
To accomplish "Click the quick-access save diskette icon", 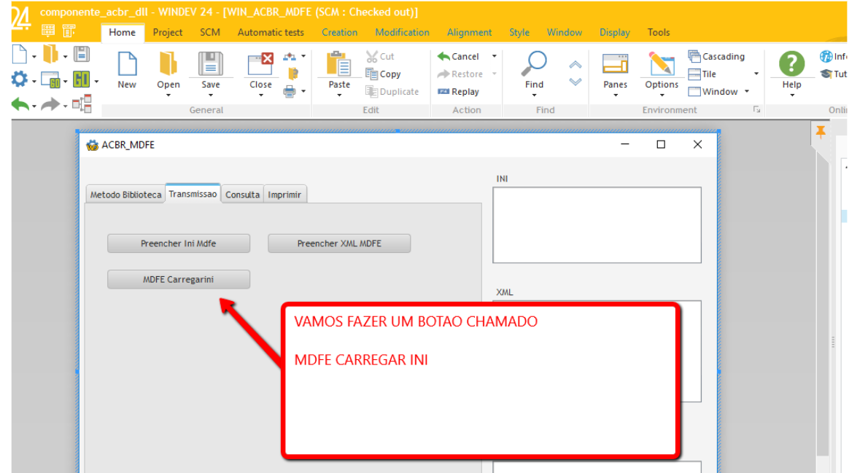I will 82,54.
